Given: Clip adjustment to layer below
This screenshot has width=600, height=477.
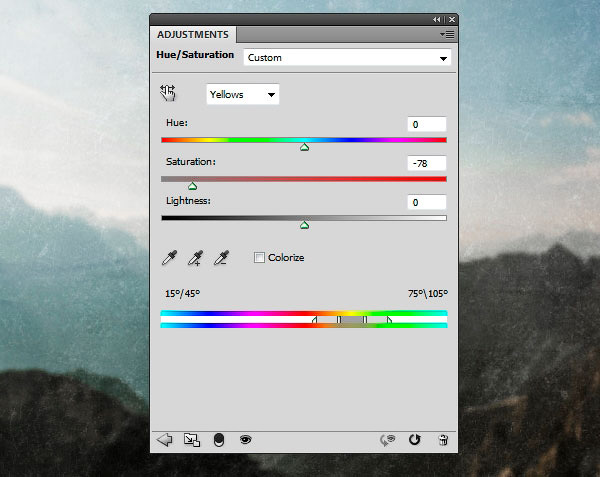Looking at the screenshot, I should click(218, 440).
